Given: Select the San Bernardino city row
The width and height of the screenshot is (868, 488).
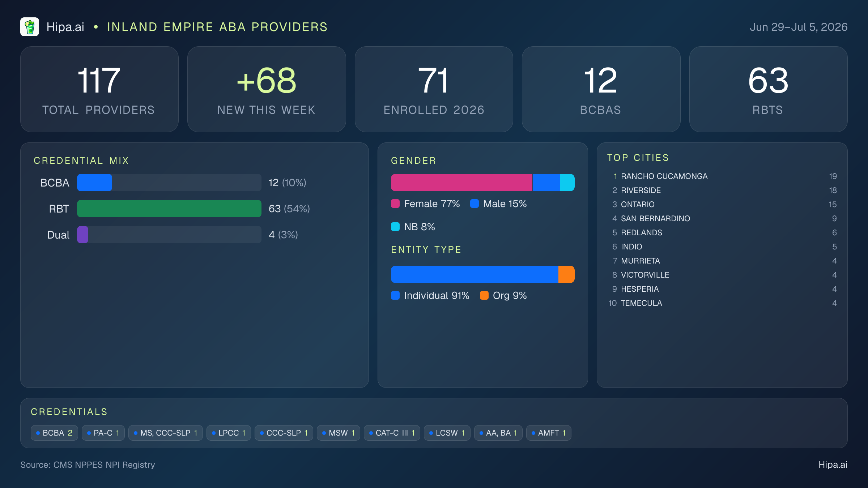Looking at the screenshot, I should pyautogui.click(x=722, y=218).
